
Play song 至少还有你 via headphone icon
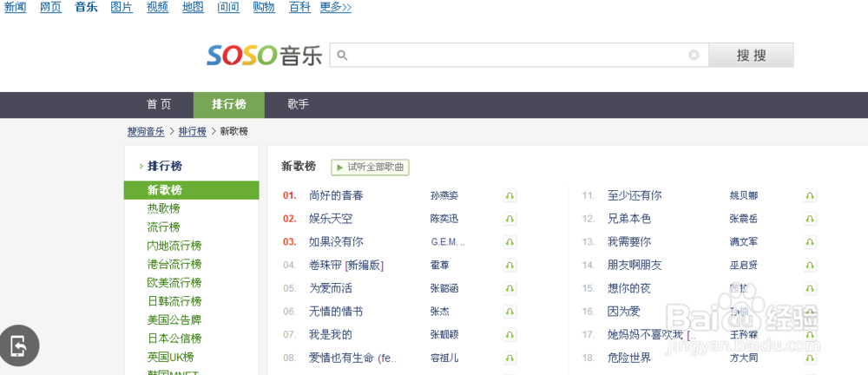point(810,195)
